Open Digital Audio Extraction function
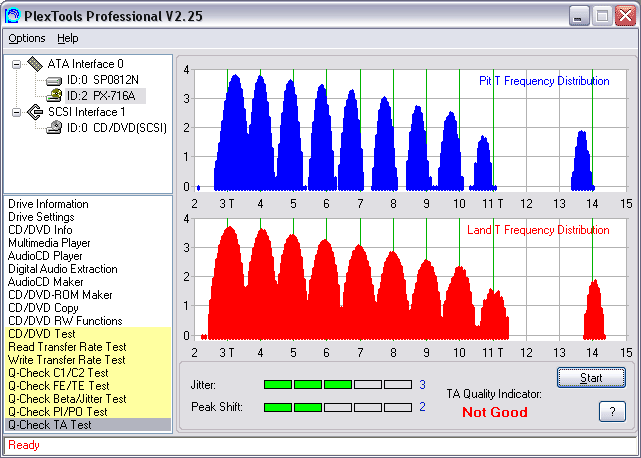 tap(63, 269)
